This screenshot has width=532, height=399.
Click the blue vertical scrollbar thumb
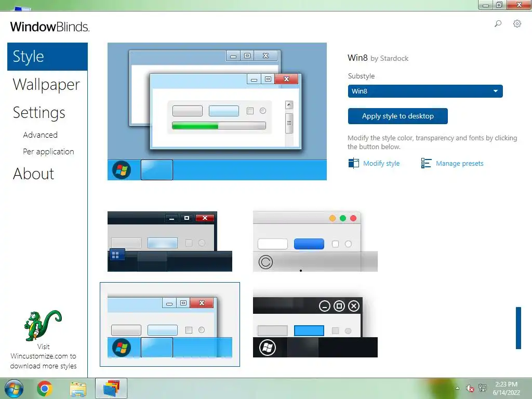pos(518,328)
